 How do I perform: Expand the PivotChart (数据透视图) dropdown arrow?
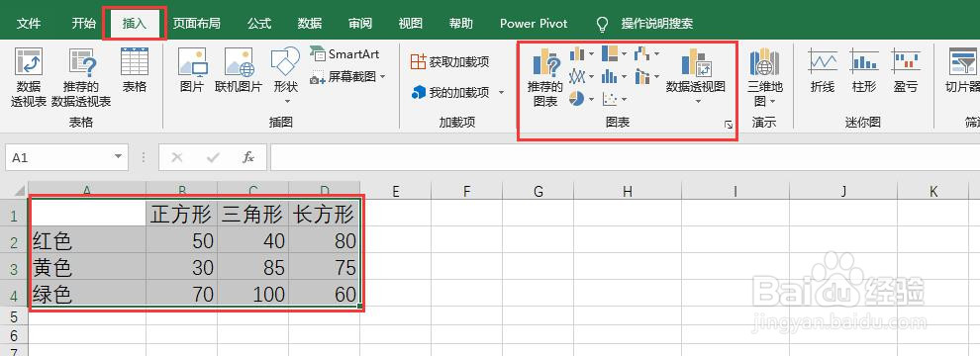pos(697,101)
